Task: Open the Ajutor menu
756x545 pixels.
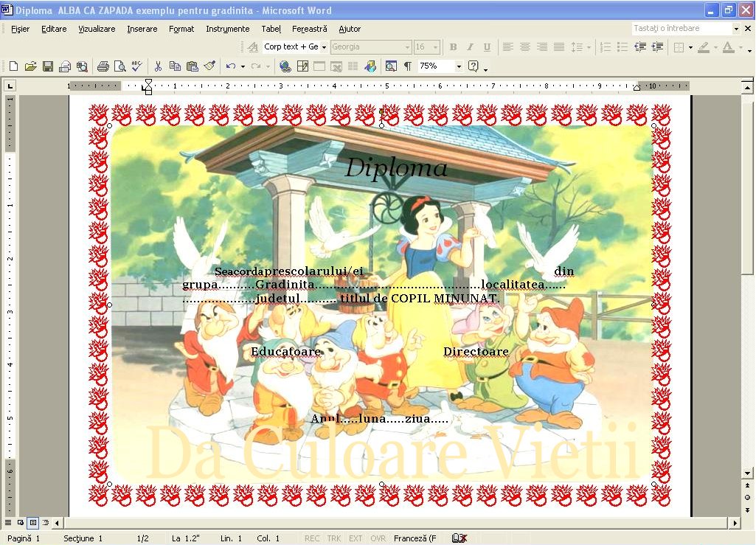Action: (350, 29)
